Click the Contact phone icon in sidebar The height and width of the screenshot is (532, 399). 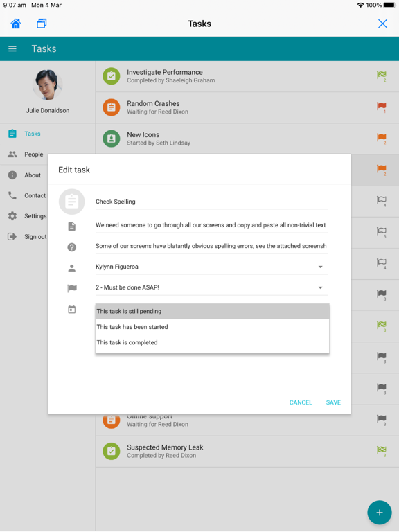[x=12, y=195]
